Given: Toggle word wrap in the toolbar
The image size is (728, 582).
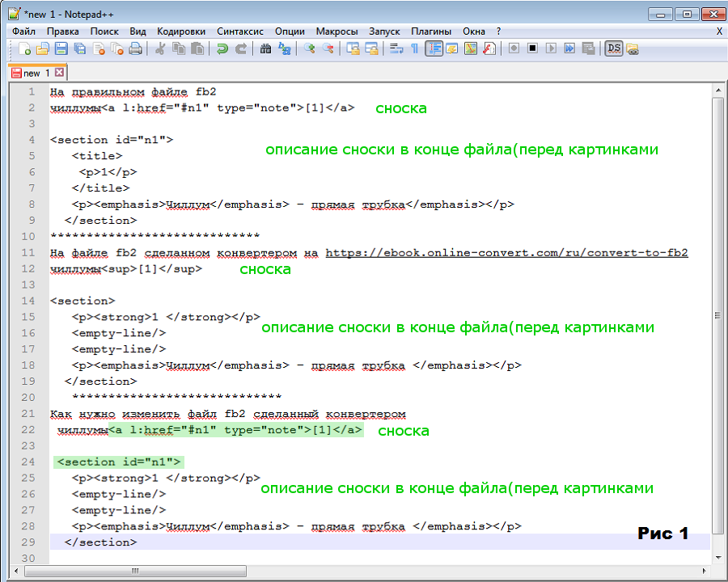Looking at the screenshot, I should tap(396, 48).
